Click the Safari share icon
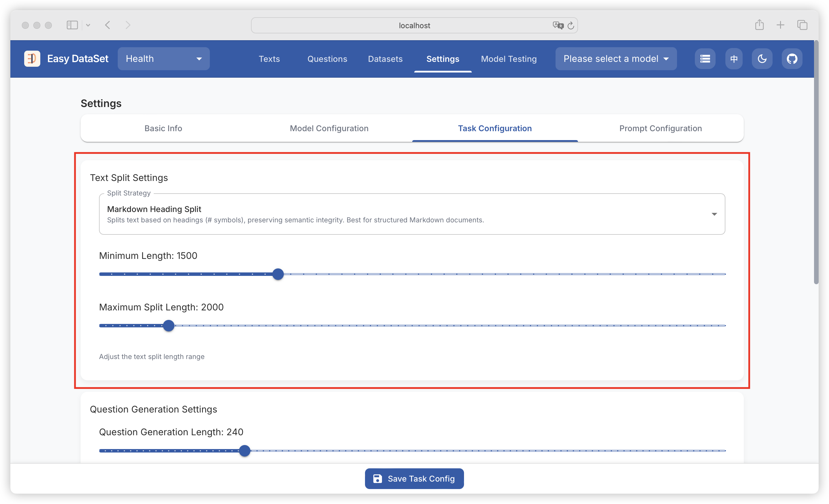The width and height of the screenshot is (829, 504). (759, 25)
